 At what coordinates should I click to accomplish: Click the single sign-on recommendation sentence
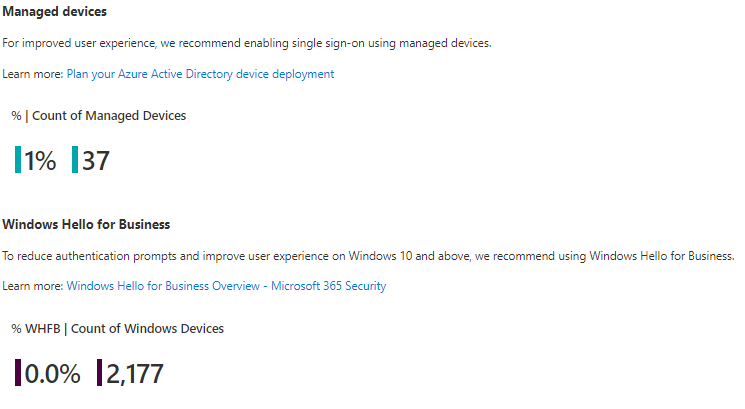tap(247, 43)
